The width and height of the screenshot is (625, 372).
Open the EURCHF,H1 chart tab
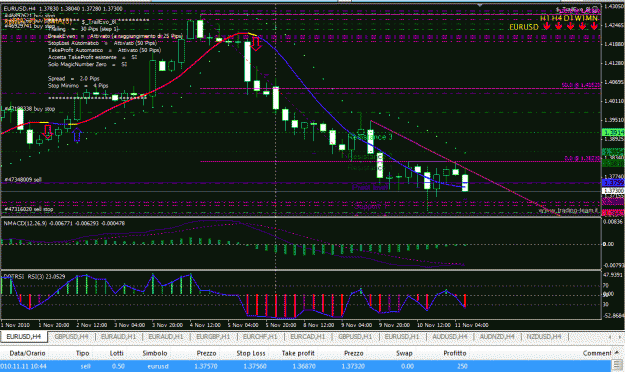260,337
